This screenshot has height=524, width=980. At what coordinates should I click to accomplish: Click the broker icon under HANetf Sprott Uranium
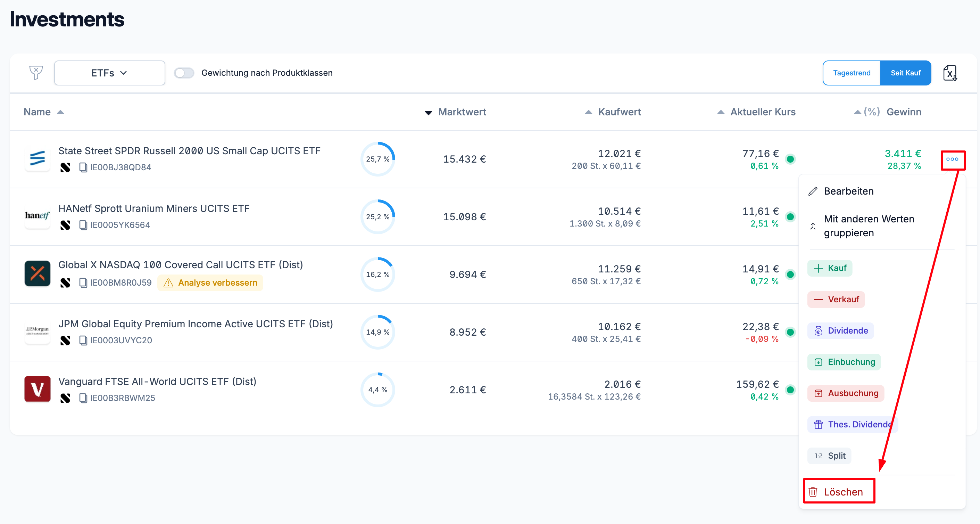point(65,225)
